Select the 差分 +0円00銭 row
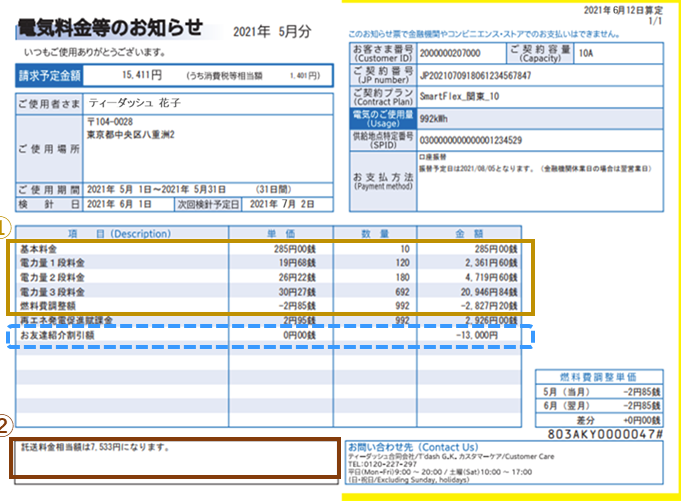This screenshot has width=681, height=501. tap(599, 420)
